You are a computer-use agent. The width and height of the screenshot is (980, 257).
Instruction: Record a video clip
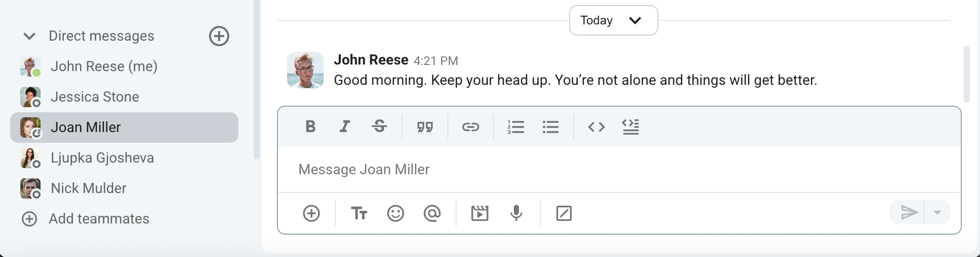pyautogui.click(x=479, y=213)
